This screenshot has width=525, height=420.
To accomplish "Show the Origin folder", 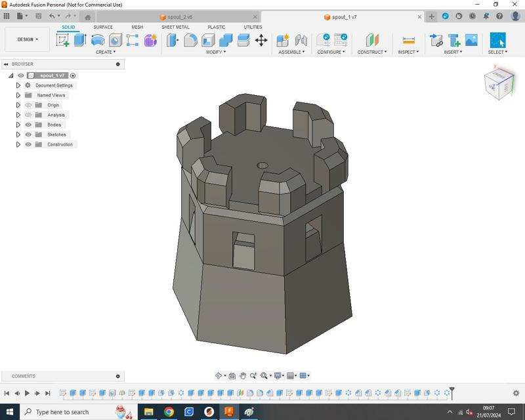I will pos(28,105).
